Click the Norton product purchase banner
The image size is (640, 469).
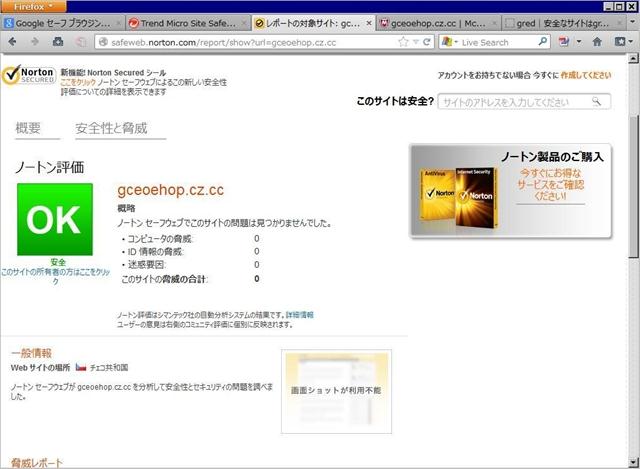[x=510, y=191]
